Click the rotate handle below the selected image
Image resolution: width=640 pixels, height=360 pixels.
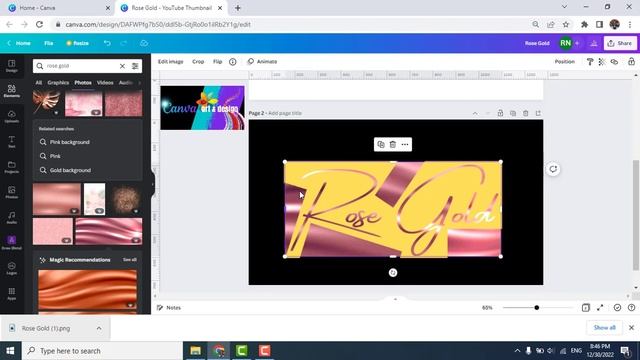[393, 273]
